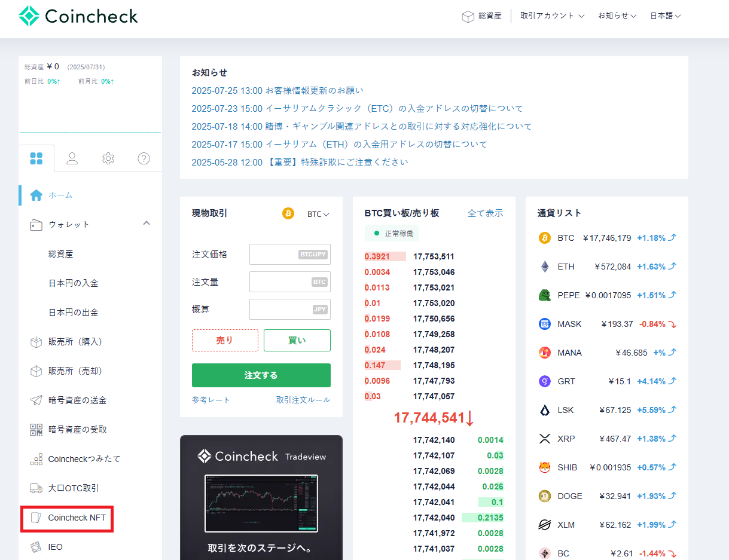The image size is (729, 560).
Task: Open the user profile tab icon
Action: click(x=72, y=158)
